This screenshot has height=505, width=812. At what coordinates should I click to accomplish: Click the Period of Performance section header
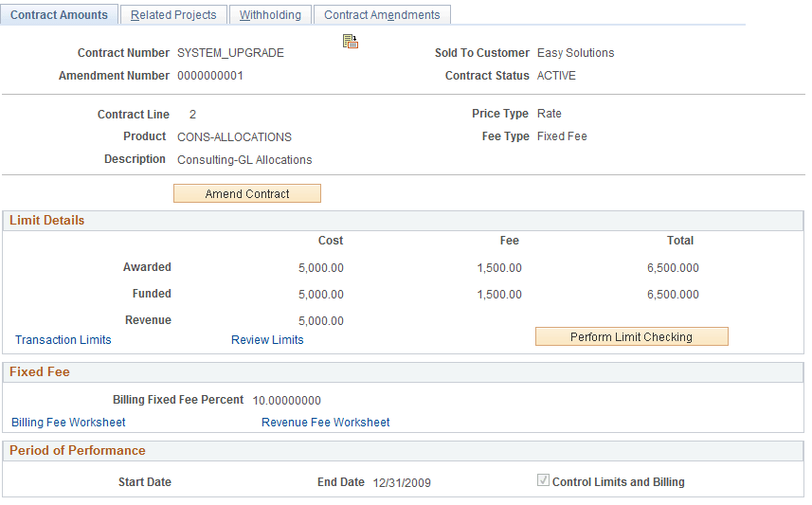tap(403, 451)
